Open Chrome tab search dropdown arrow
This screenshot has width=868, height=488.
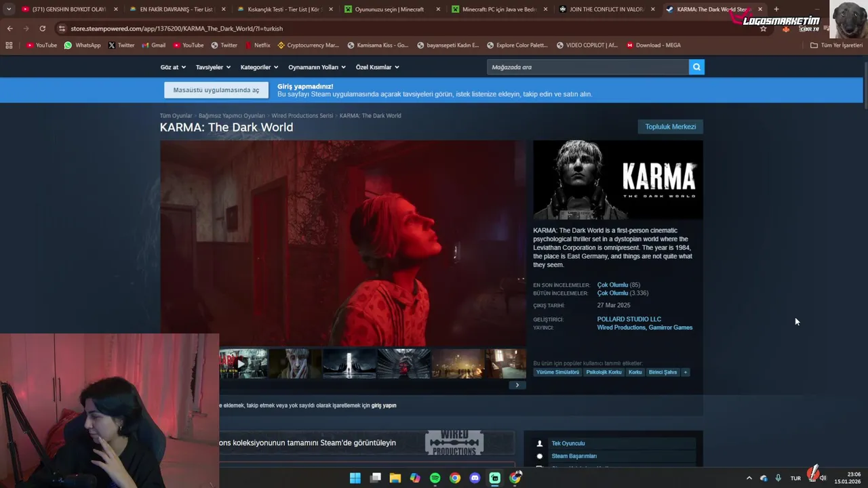click(x=9, y=9)
